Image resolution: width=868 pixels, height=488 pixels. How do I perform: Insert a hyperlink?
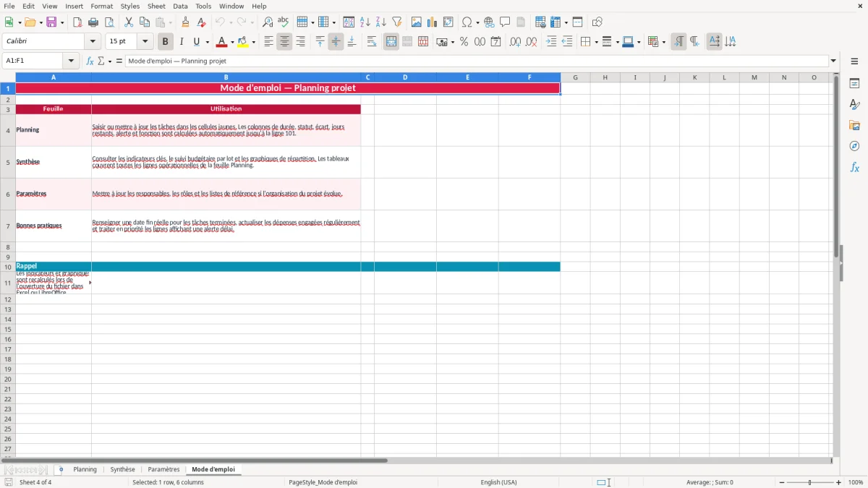(x=489, y=22)
